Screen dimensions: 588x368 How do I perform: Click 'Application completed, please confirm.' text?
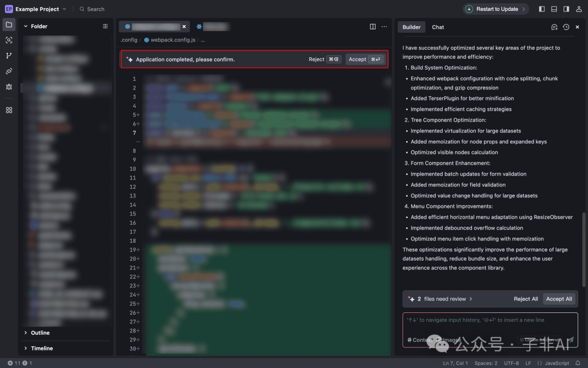pos(185,59)
